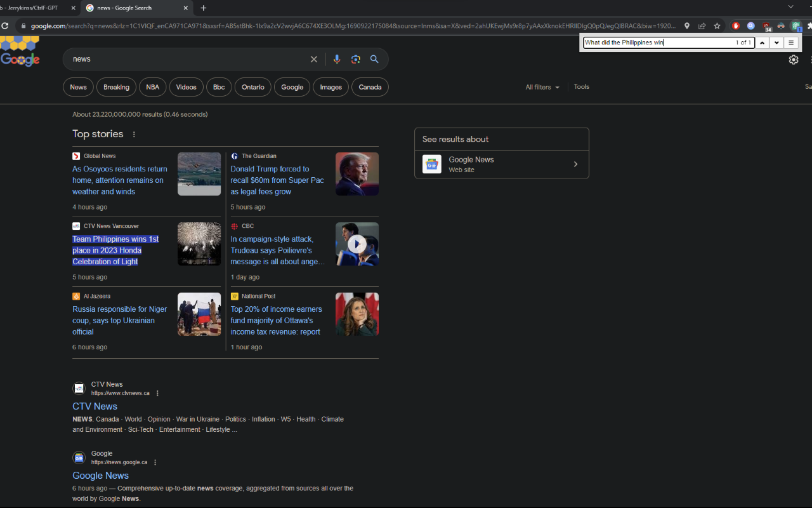812x508 pixels.
Task: Expand the Google News web site chevron
Action: point(575,164)
